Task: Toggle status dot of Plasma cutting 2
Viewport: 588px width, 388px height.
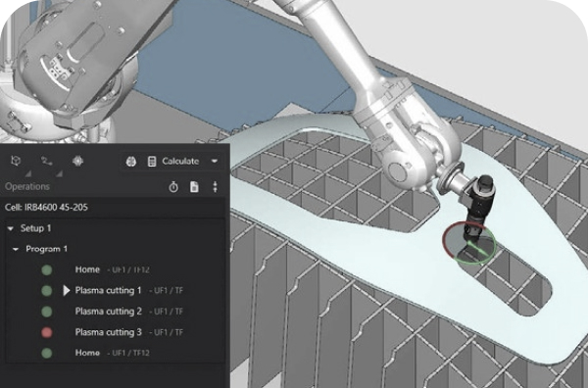Action: [x=46, y=312]
